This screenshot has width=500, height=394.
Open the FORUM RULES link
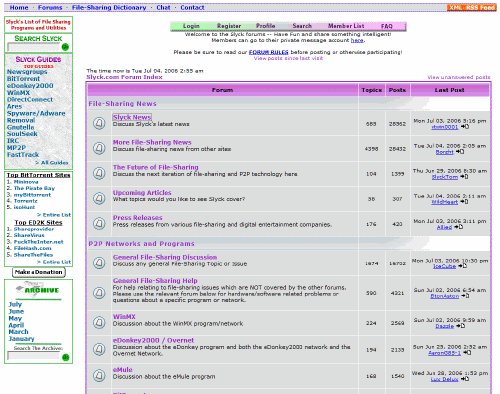pos(268,52)
